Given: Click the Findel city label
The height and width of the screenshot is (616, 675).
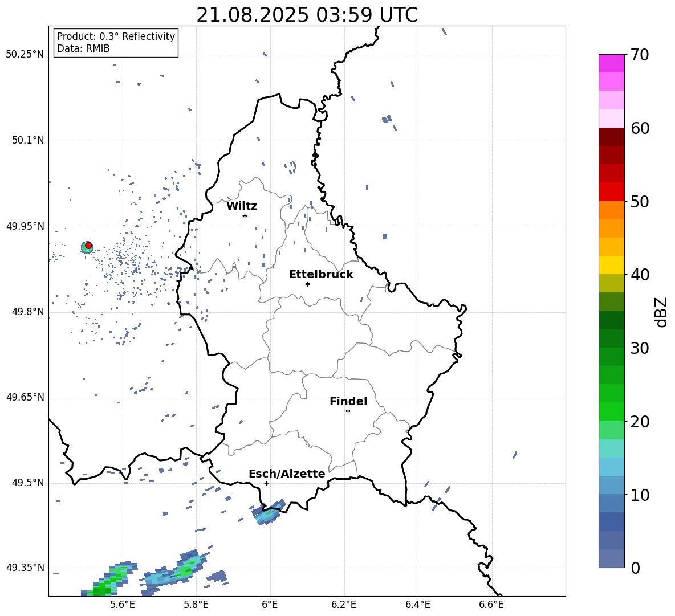Looking at the screenshot, I should coord(348,401).
